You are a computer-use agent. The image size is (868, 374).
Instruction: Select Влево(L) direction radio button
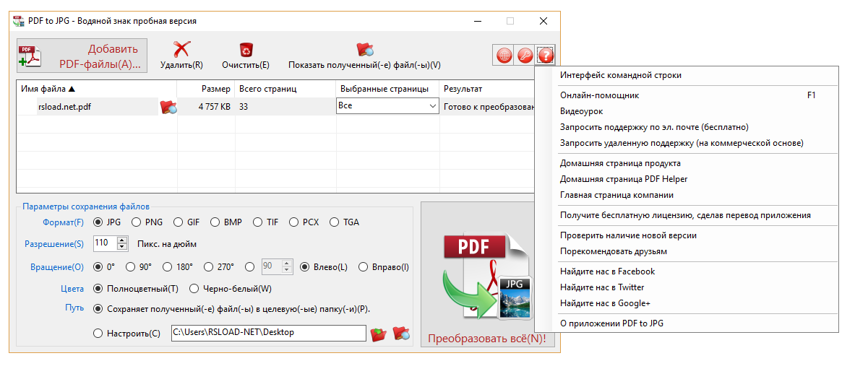coord(306,267)
